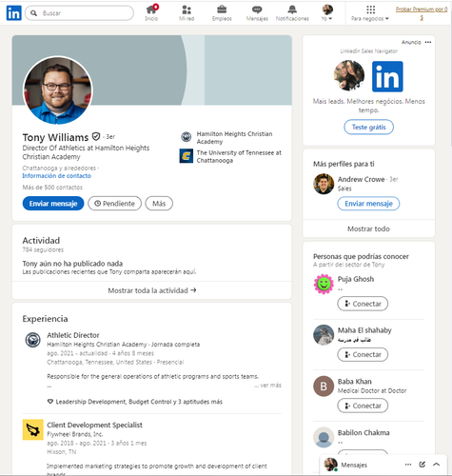
Task: Open the Empleos briefcase icon
Action: (x=222, y=12)
